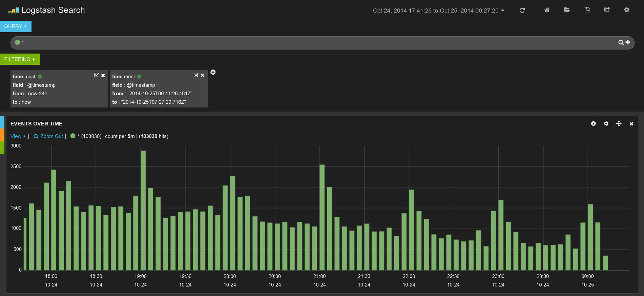The height and width of the screenshot is (296, 644).
Task: Open the load dashboard folder icon
Action: click(567, 10)
